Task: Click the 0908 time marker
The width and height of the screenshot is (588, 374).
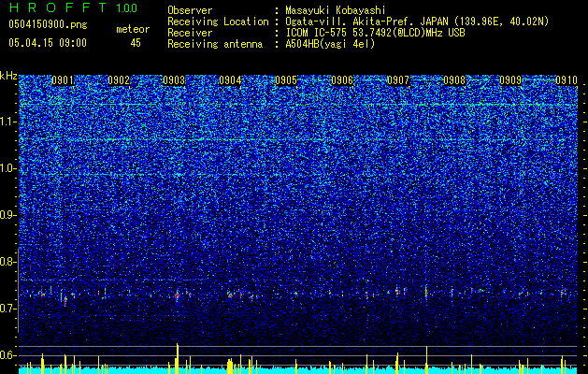Action: [x=454, y=80]
